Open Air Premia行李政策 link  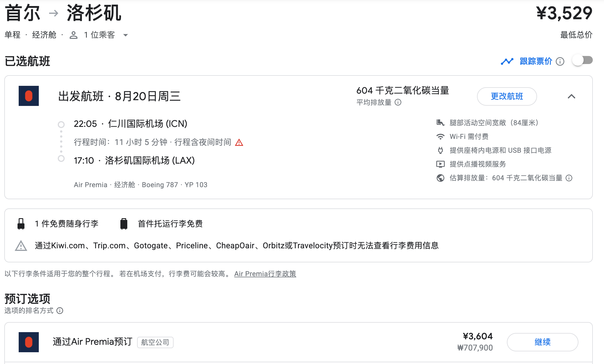click(265, 274)
